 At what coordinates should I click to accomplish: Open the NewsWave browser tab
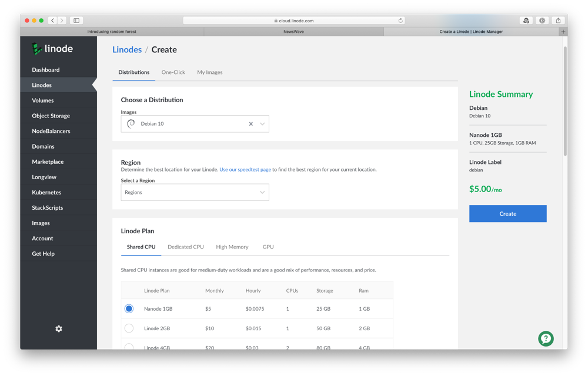click(293, 32)
